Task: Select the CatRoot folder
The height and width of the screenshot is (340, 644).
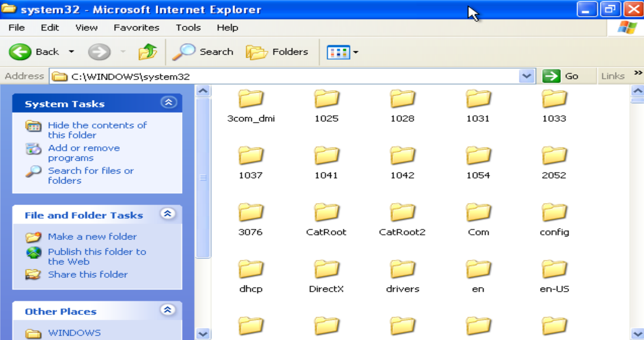Action: [x=326, y=219]
